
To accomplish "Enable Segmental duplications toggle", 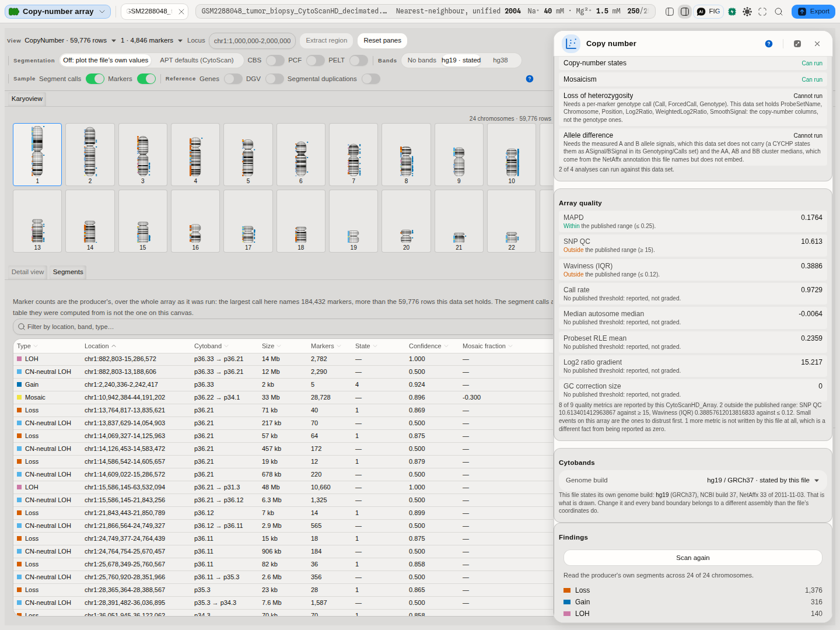I will pos(371,79).
